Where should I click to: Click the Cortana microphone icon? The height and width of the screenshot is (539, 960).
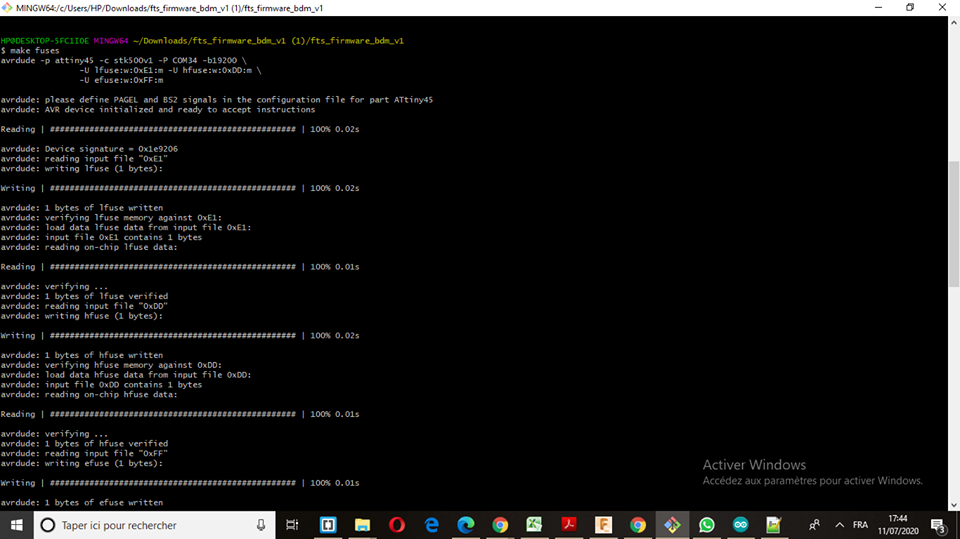pos(261,525)
